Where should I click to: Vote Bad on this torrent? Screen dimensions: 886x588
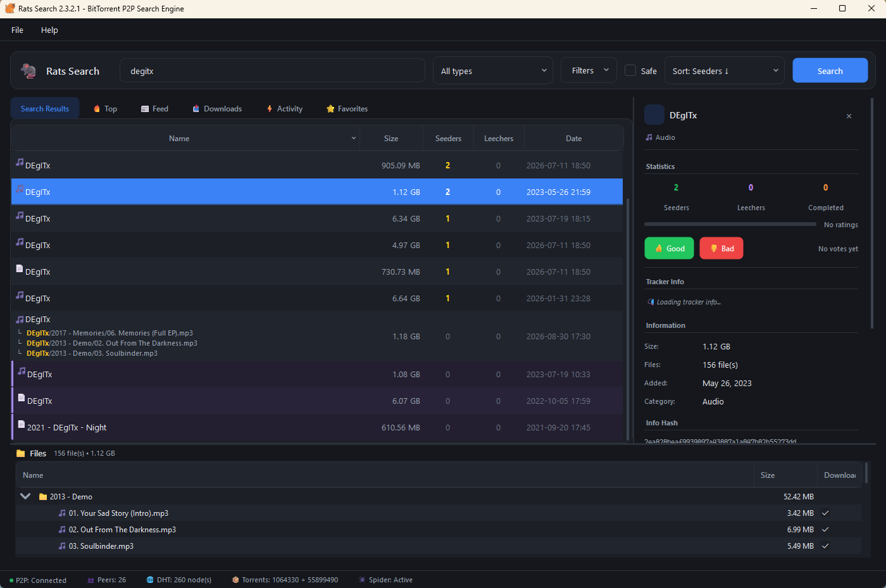tap(721, 249)
